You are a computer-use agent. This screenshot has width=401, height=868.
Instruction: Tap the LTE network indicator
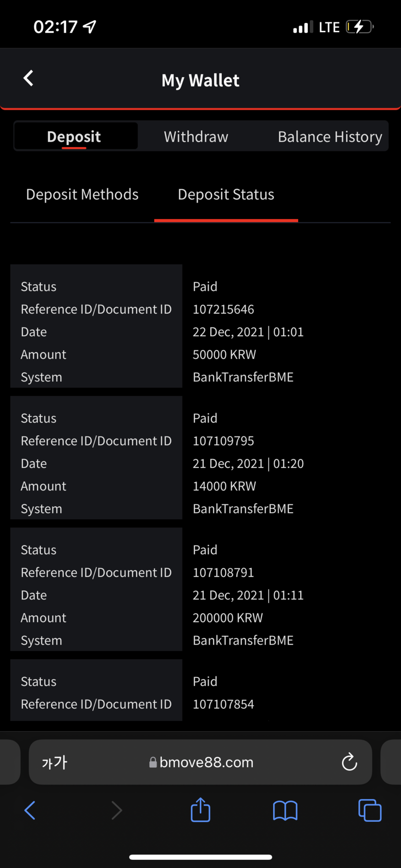pos(329,27)
